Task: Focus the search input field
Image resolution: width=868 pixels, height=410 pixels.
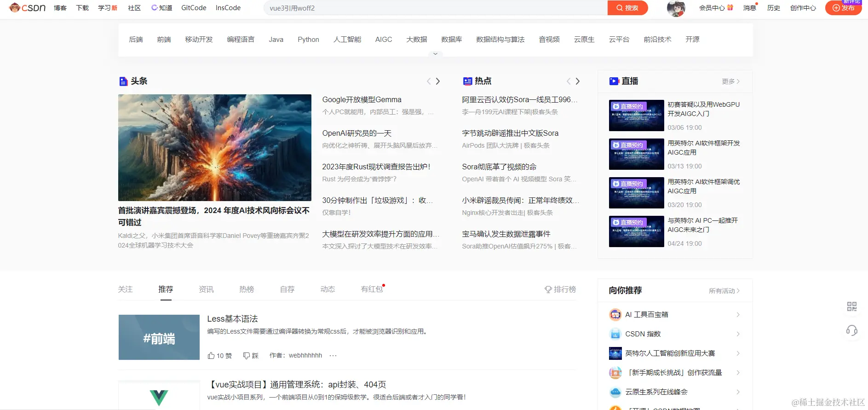Action: click(x=436, y=8)
